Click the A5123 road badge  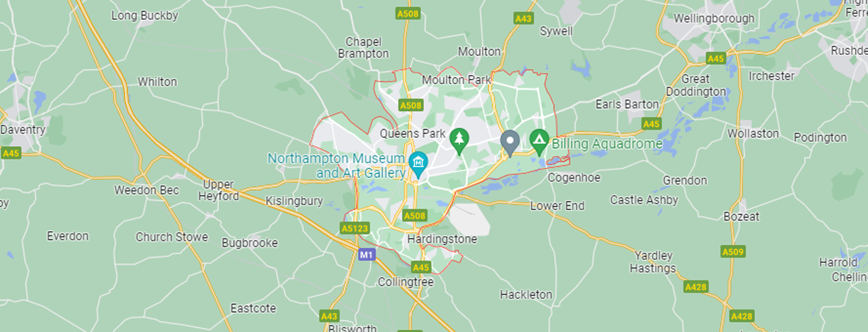click(355, 228)
